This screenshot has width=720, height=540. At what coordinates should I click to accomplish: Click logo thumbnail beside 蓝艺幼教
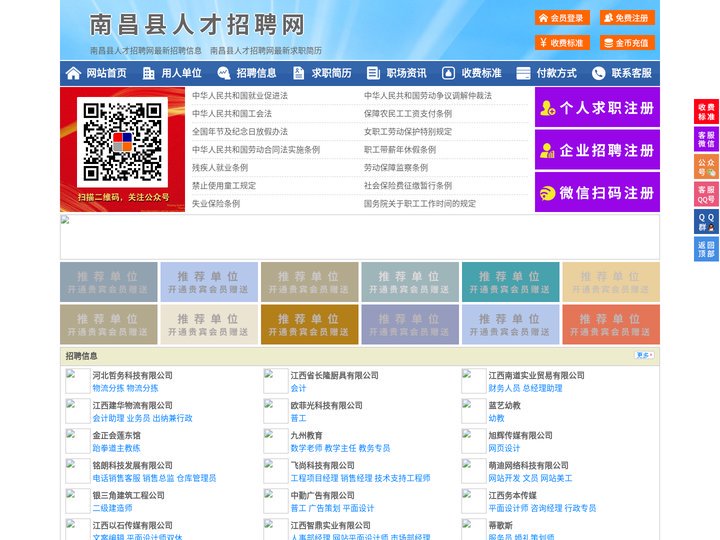click(473, 411)
